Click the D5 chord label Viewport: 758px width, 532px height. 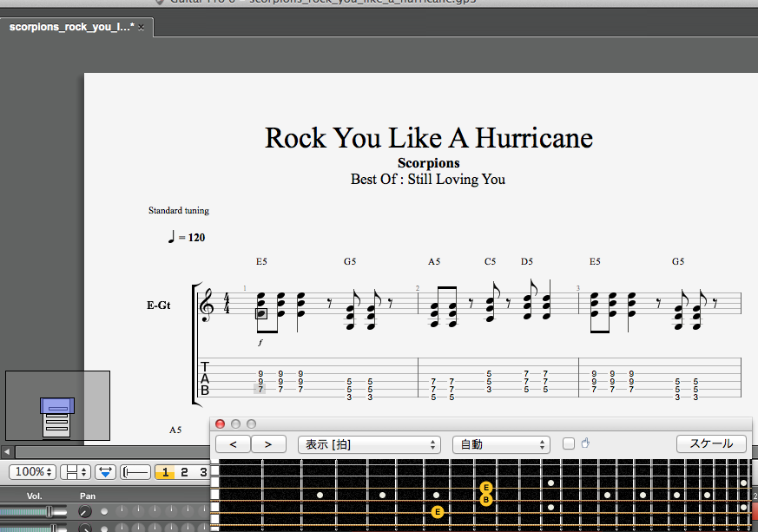pos(526,261)
